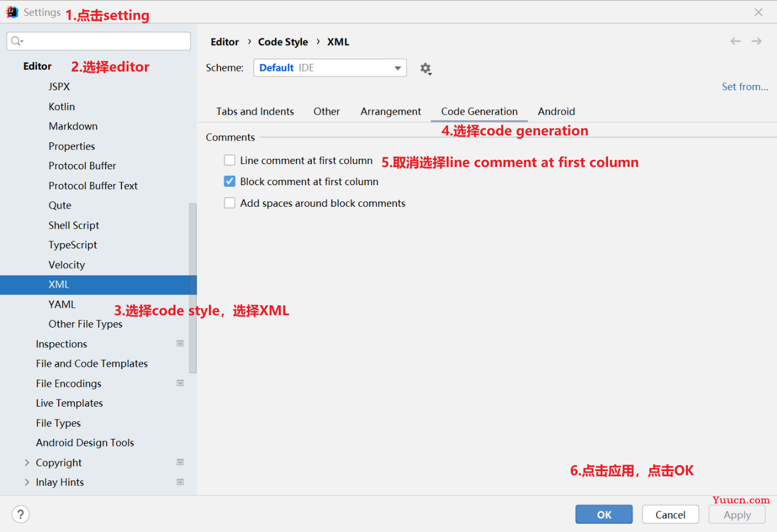The image size is (777, 532).
Task: Open the Arrangement tab
Action: (x=391, y=111)
